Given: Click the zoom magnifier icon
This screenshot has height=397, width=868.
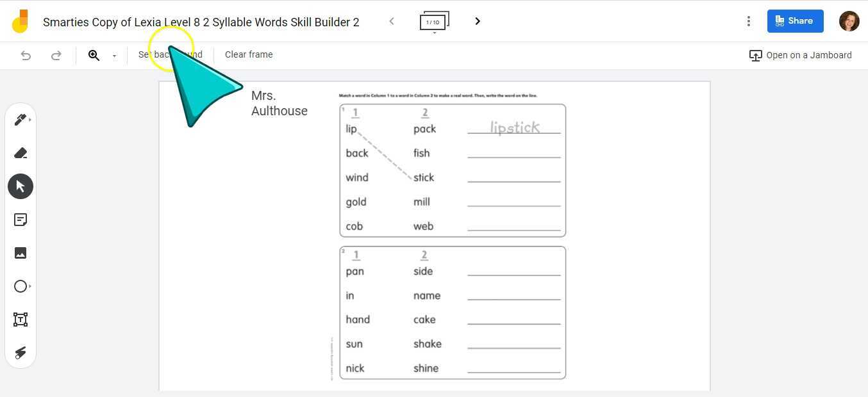Looking at the screenshot, I should pos(94,55).
